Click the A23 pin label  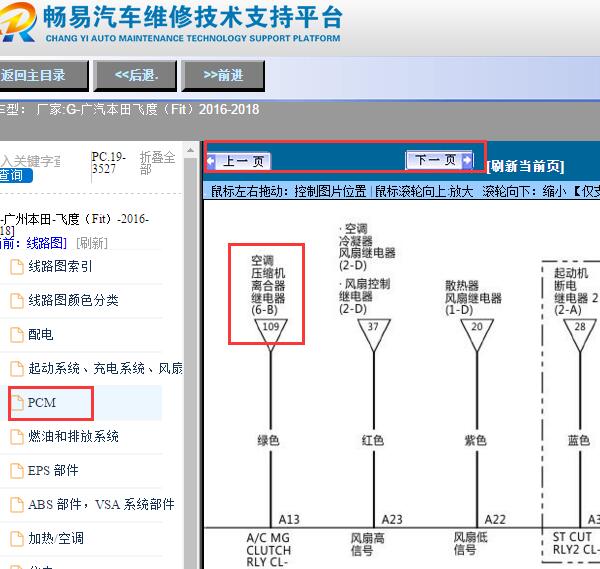(392, 520)
